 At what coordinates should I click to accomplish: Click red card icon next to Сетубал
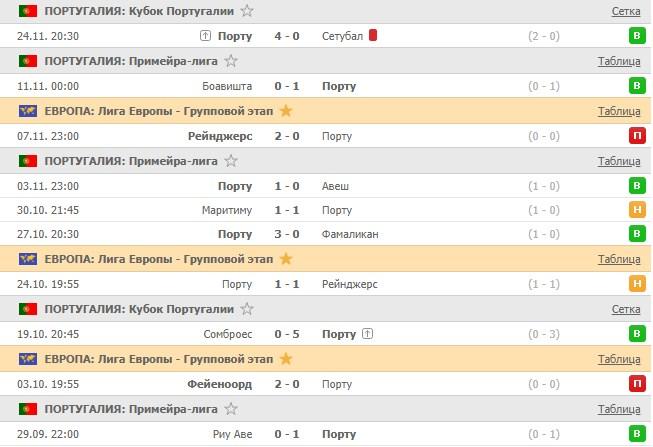373,35
